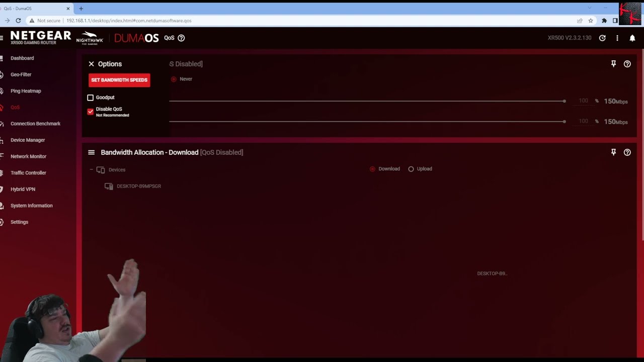Bookmark this page with star icon
644x362 pixels.
[591, 21]
